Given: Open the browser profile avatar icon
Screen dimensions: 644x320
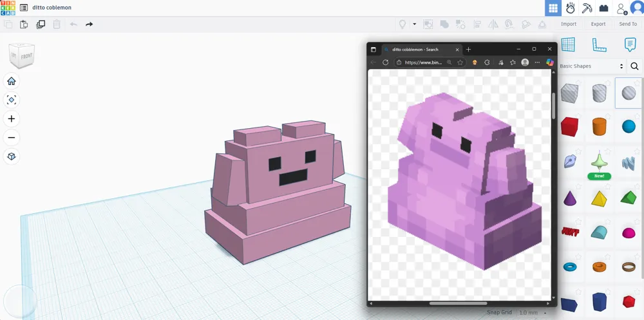Looking at the screenshot, I should (525, 62).
